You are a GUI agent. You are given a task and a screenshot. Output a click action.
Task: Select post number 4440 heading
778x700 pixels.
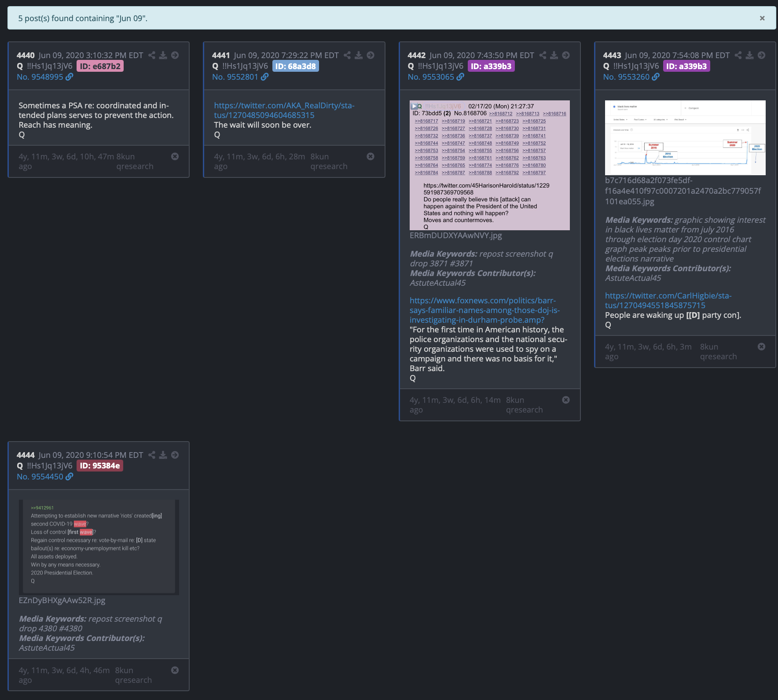(x=26, y=55)
